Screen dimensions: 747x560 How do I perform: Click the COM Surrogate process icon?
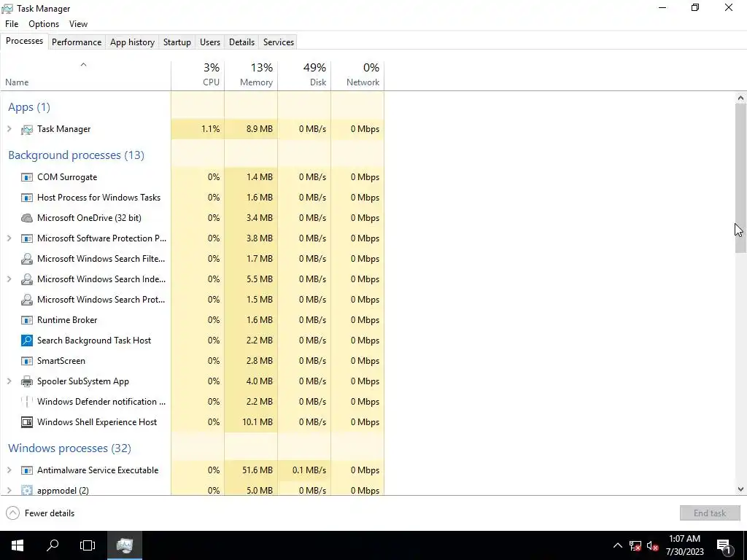[27, 177]
